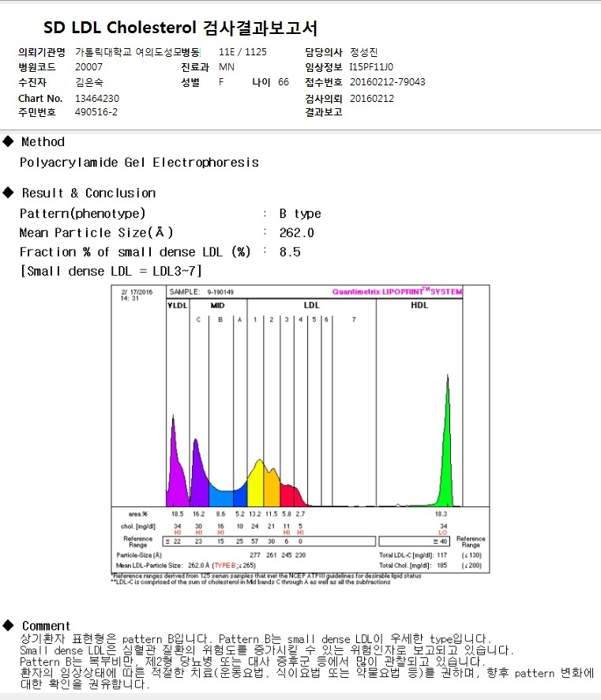
Task: Select the pattern result 'B type'
Action: tap(300, 214)
